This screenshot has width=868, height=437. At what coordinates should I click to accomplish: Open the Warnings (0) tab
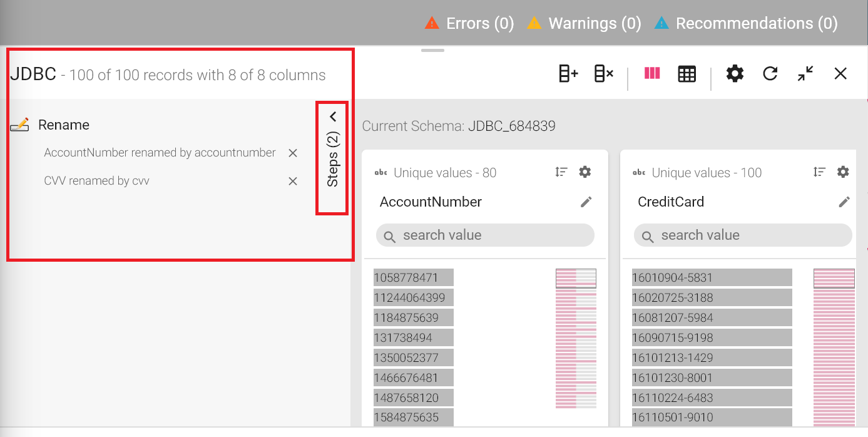584,23
